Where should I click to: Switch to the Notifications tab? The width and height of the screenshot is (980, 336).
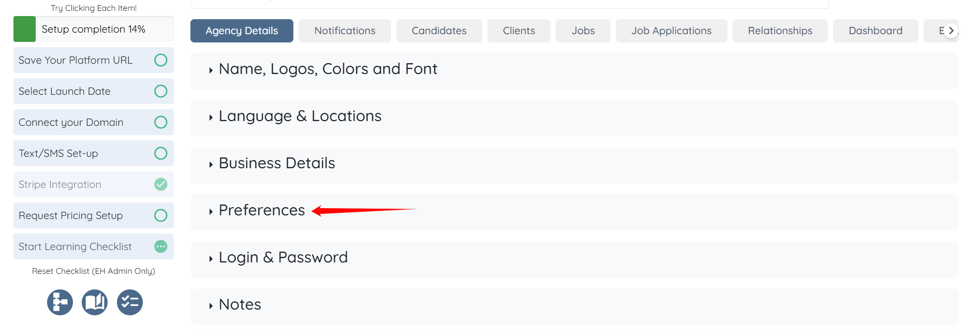point(345,31)
